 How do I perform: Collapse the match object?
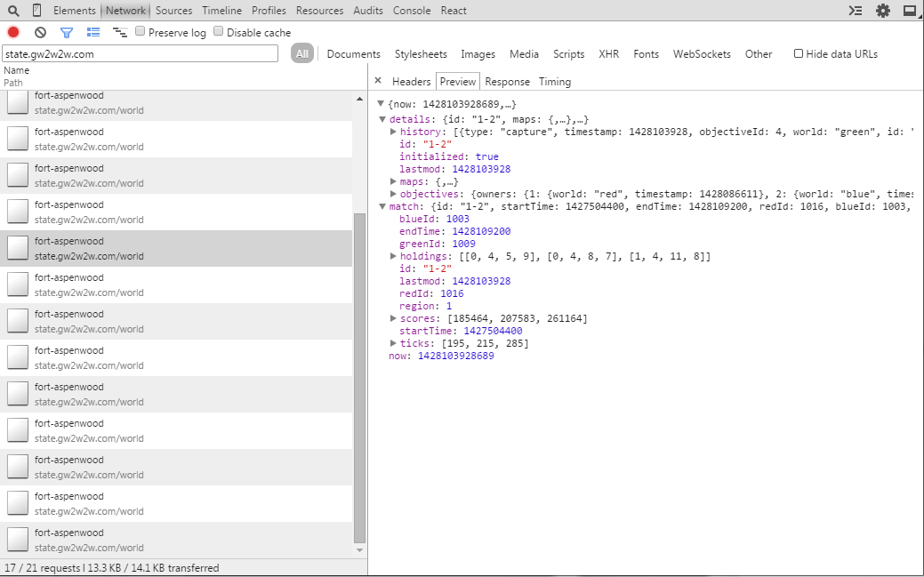tap(382, 206)
